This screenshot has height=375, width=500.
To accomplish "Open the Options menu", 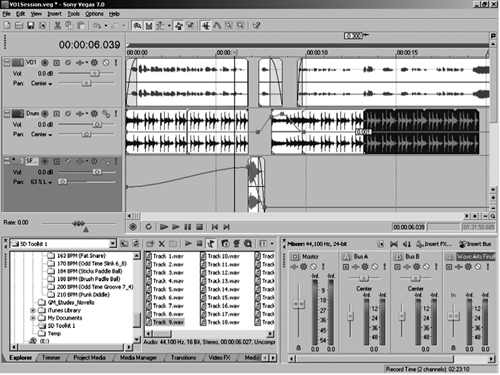I will (x=94, y=14).
